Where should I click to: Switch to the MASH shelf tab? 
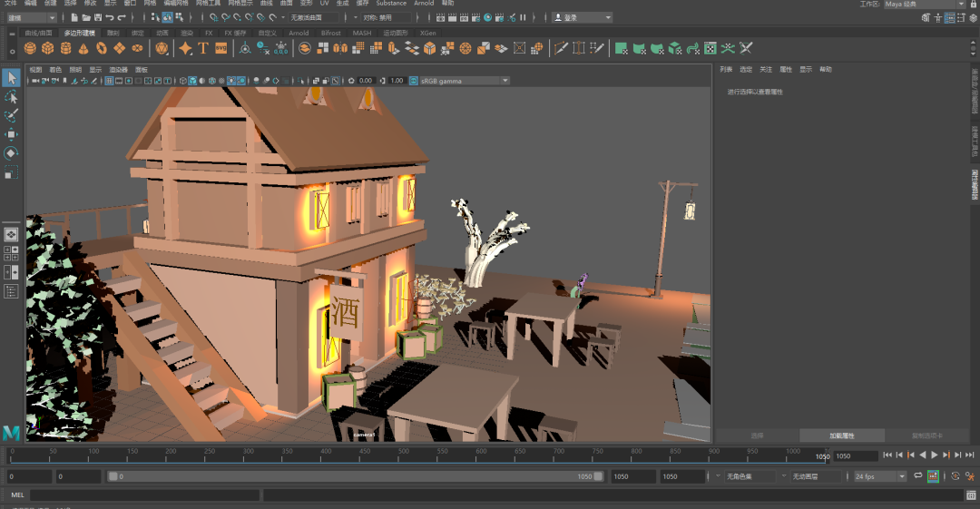click(362, 33)
